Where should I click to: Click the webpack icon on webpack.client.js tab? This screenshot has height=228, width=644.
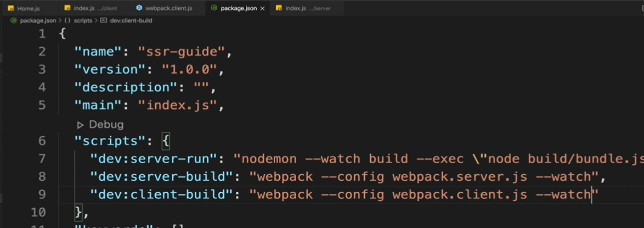tap(139, 8)
